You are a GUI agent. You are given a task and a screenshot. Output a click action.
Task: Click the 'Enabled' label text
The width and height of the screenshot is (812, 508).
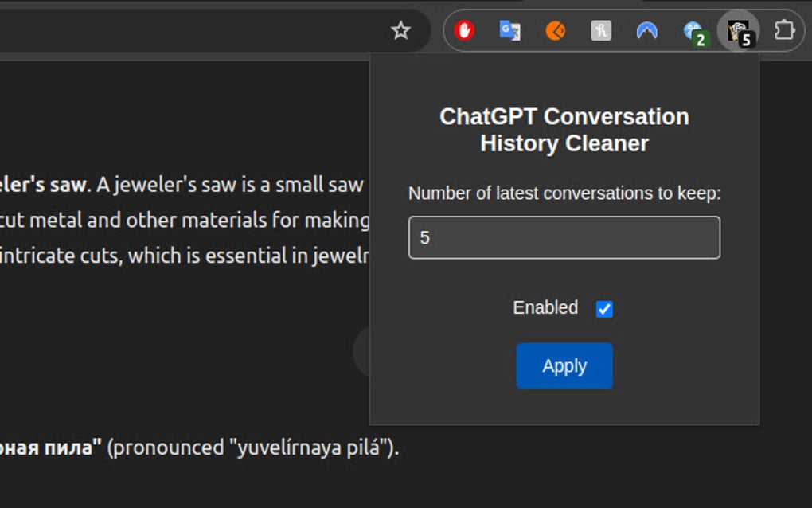(x=545, y=308)
